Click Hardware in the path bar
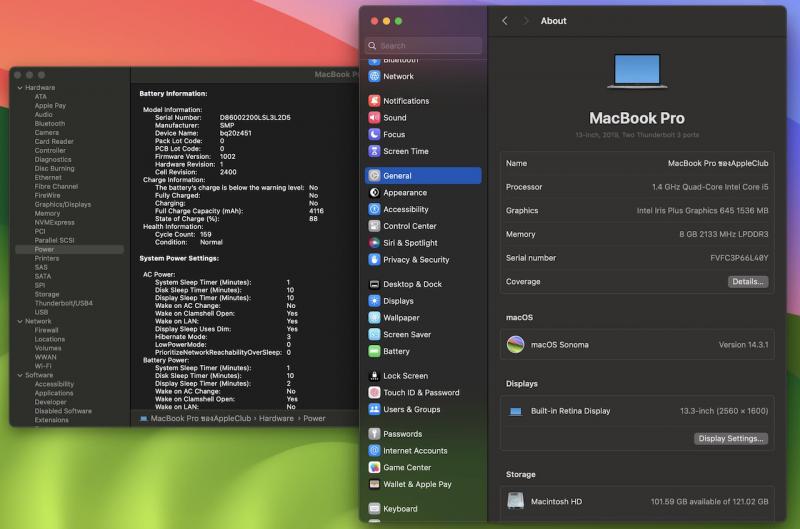This screenshot has height=529, width=800. [276, 418]
